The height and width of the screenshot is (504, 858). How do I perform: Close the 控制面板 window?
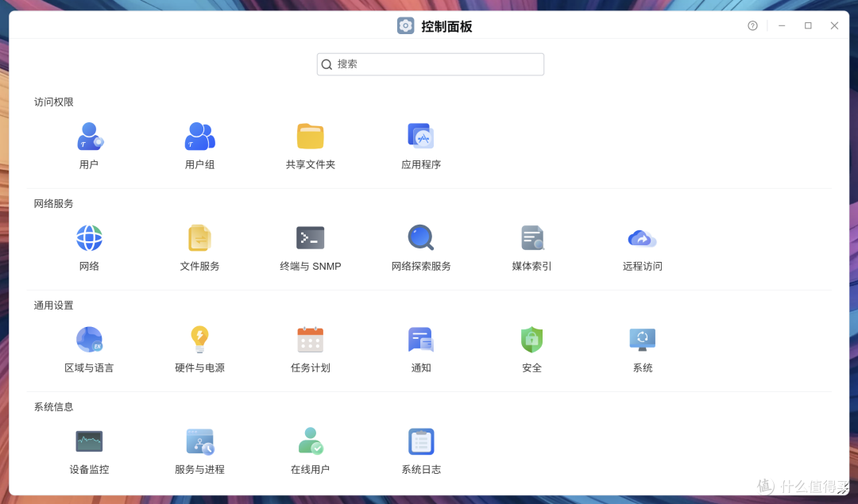[x=834, y=25]
